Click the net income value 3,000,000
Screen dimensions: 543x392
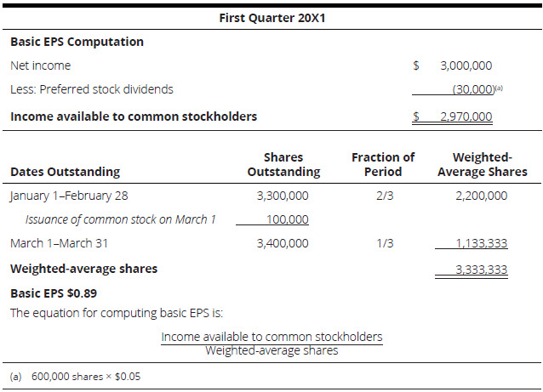pyautogui.click(x=466, y=65)
